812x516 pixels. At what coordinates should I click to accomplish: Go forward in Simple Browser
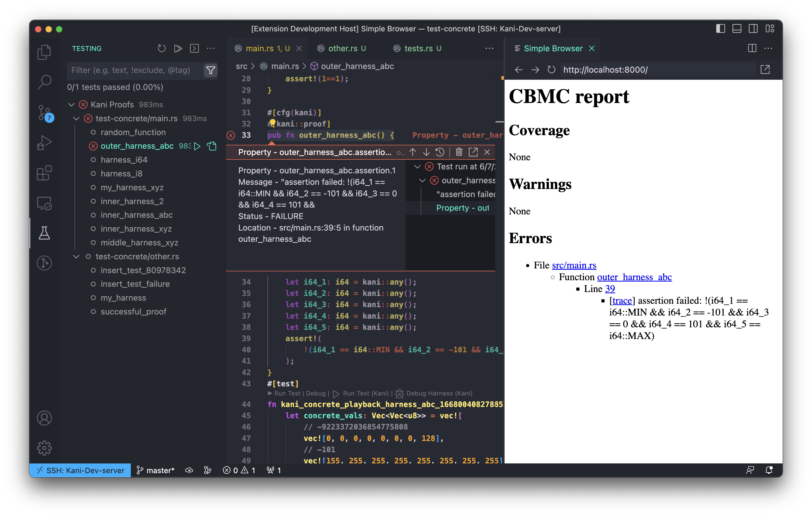point(535,70)
